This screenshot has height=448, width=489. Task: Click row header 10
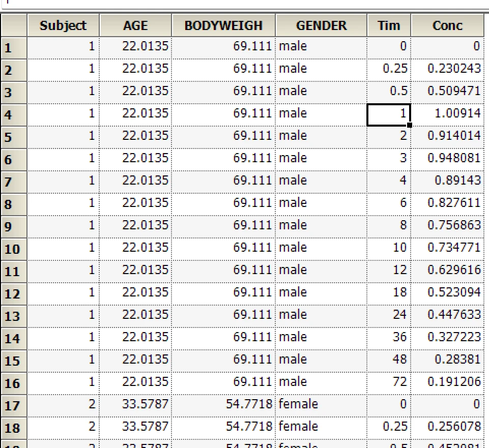(13, 249)
